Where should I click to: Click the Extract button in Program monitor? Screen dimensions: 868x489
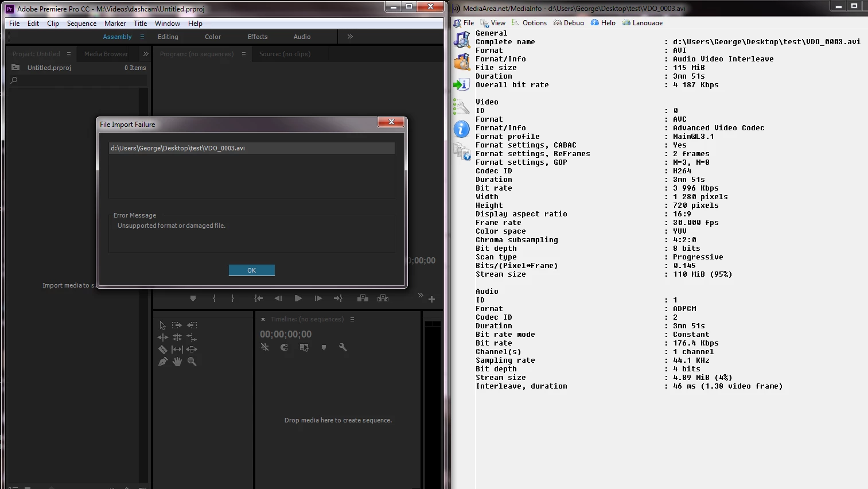tap(383, 298)
